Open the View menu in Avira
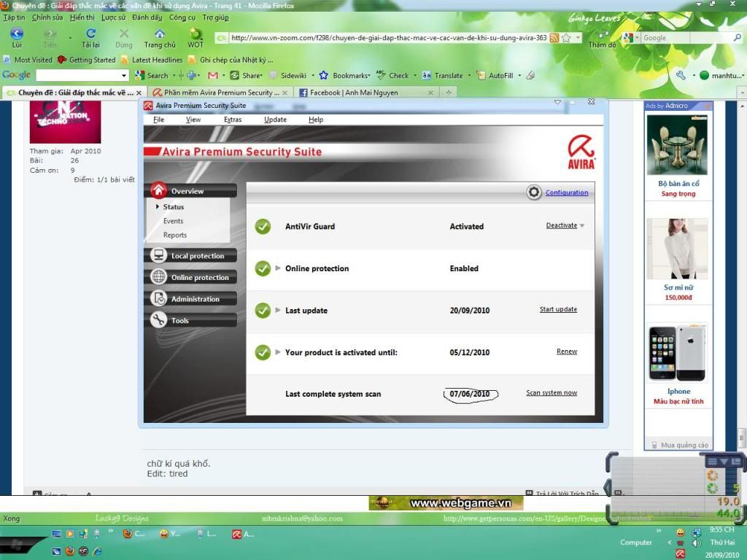 point(193,120)
